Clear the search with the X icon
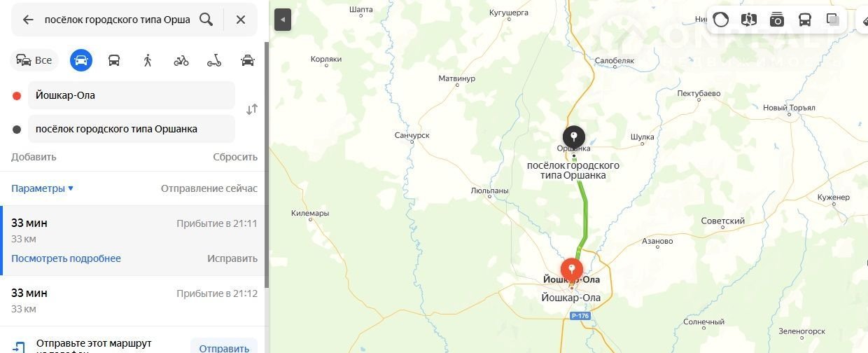Viewport: 868px width, 353px height. 241,20
